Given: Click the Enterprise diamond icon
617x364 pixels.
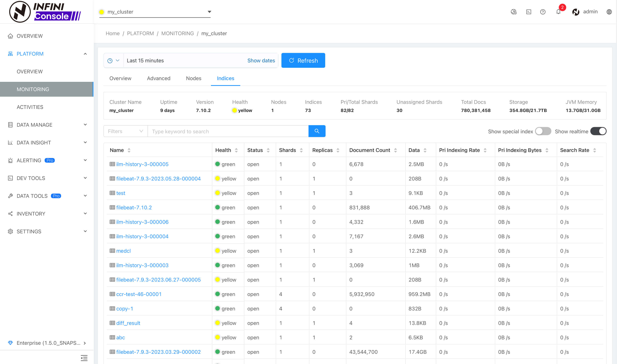Looking at the screenshot, I should pyautogui.click(x=10, y=343).
